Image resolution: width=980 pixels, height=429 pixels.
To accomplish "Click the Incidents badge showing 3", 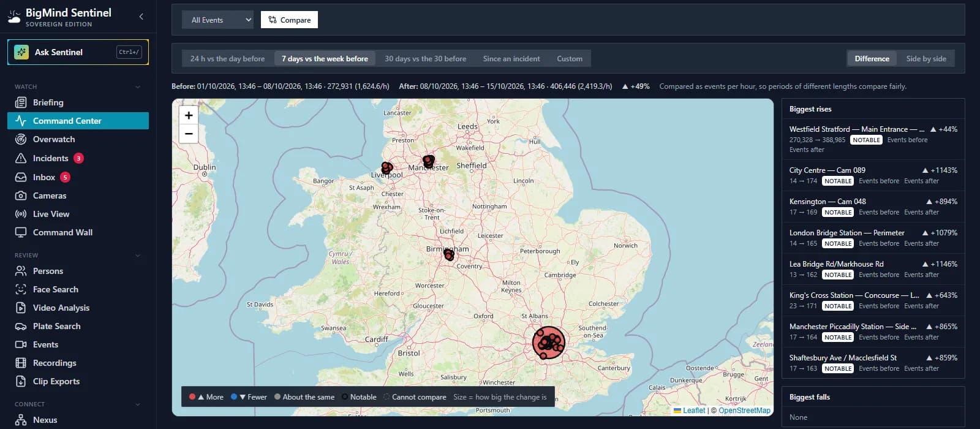I will 78,158.
